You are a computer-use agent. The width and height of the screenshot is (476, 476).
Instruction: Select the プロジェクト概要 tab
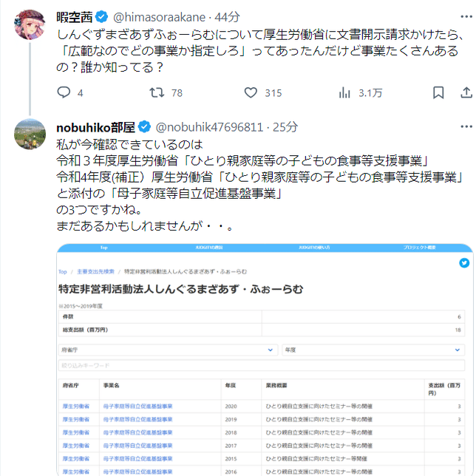tap(420, 248)
